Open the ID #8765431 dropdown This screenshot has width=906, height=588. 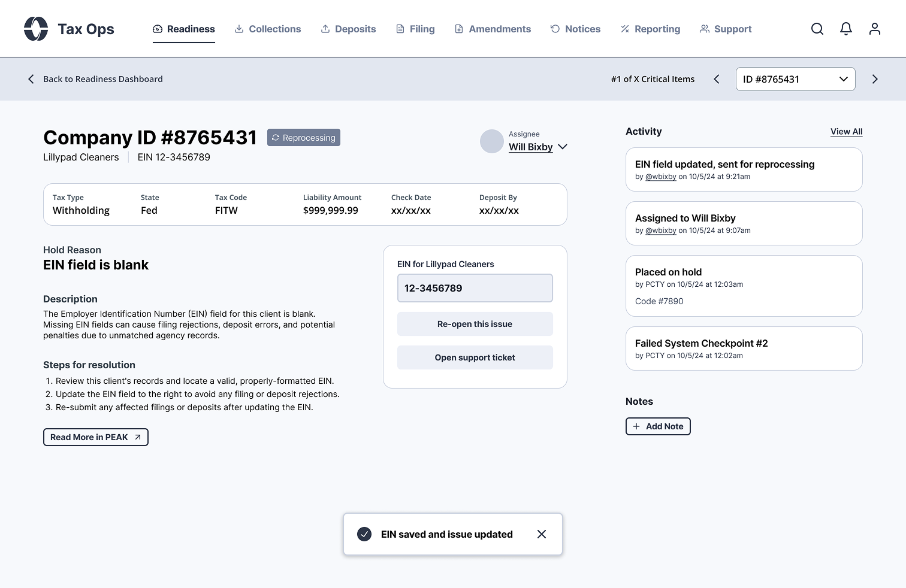[x=795, y=79]
